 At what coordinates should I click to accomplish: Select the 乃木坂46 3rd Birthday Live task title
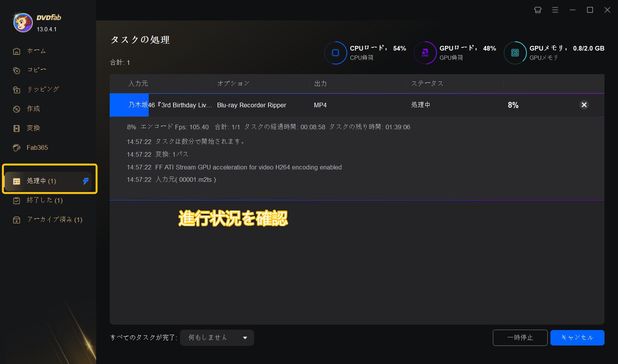(x=170, y=105)
